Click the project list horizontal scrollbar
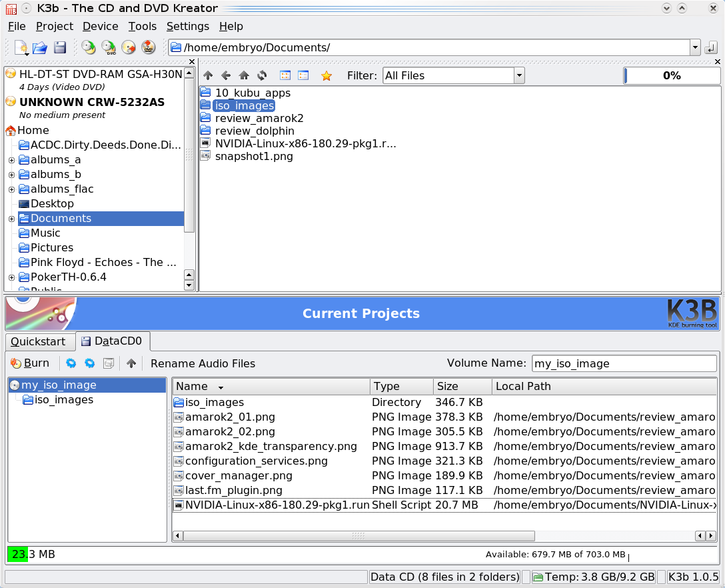 [359, 536]
